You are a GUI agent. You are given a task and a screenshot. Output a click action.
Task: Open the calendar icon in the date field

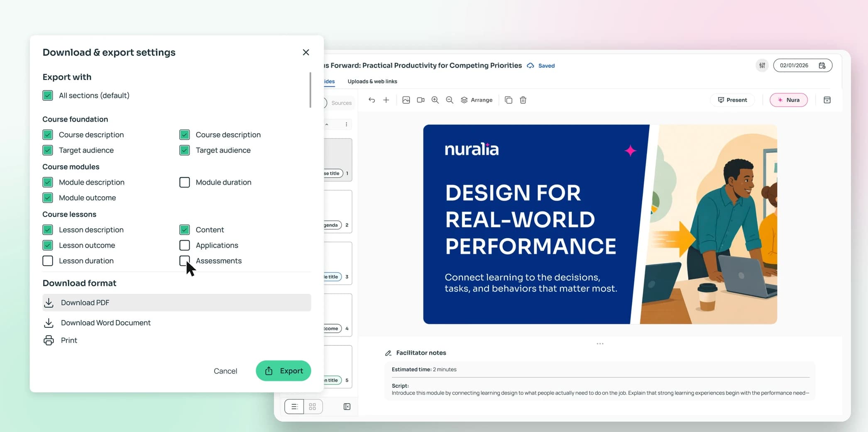pos(822,66)
